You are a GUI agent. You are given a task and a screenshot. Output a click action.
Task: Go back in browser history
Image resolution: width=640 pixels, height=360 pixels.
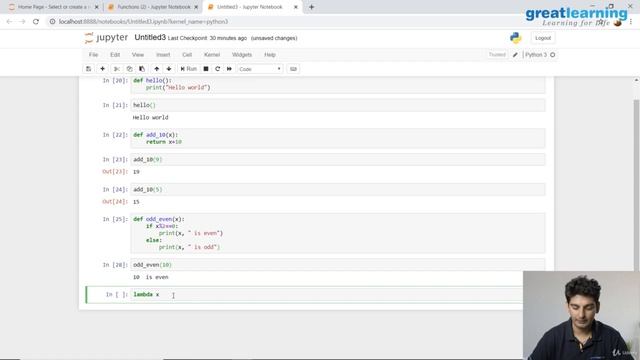coord(9,22)
